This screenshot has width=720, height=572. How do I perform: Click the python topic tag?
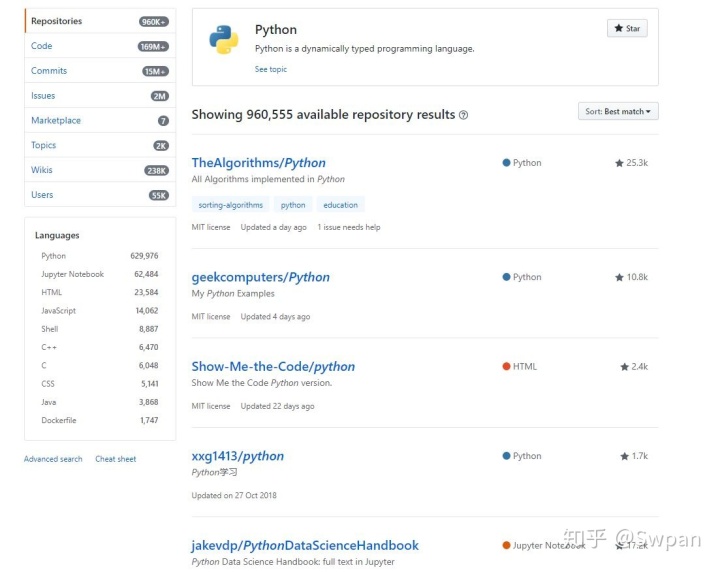tap(293, 205)
